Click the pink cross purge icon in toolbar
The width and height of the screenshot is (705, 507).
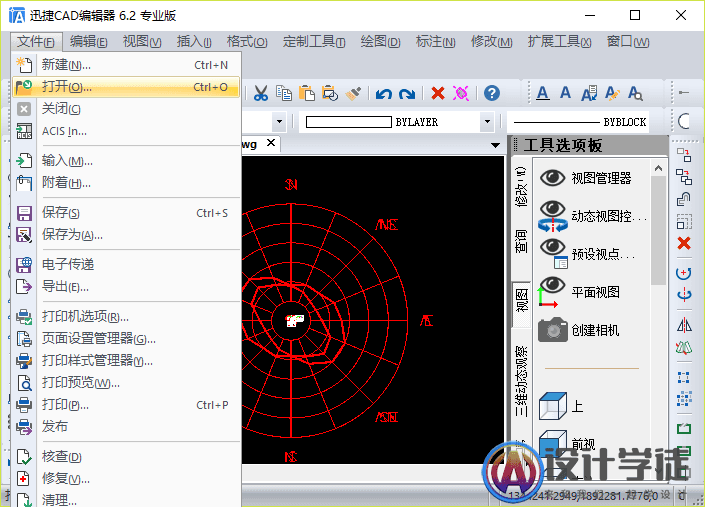pyautogui.click(x=461, y=93)
